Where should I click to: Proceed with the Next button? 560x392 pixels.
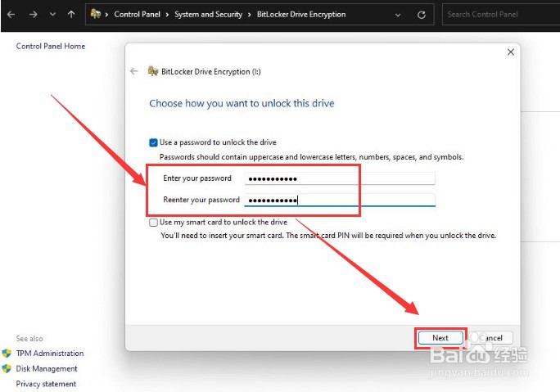coord(440,338)
